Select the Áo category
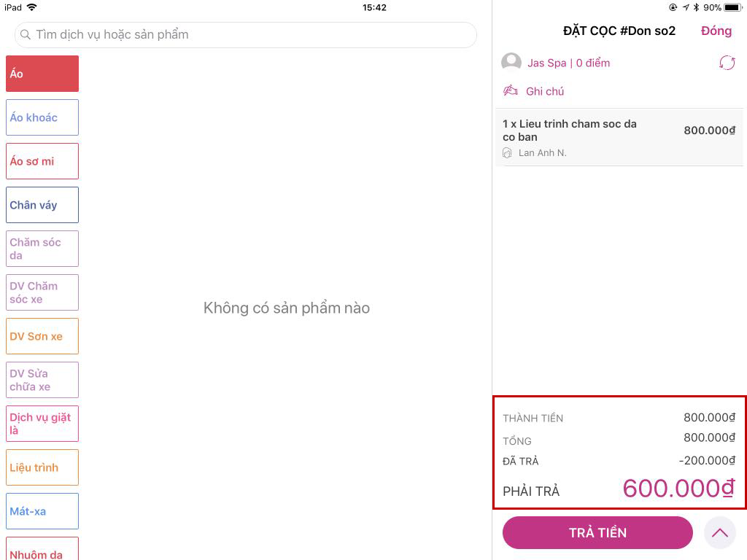747x560 pixels. 42,74
